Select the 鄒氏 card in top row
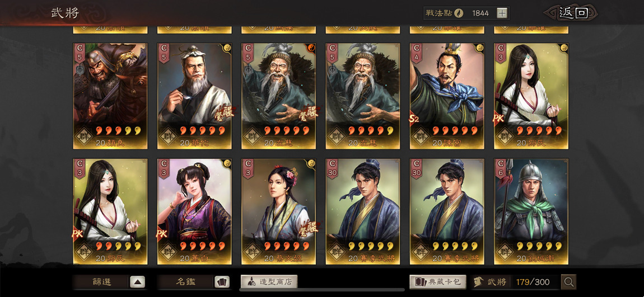This screenshot has width=644, height=297. pos(531,96)
